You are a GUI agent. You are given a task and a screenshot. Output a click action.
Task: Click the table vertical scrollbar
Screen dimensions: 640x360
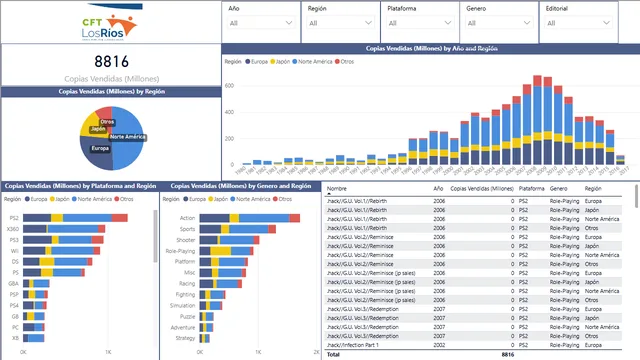(x=637, y=196)
